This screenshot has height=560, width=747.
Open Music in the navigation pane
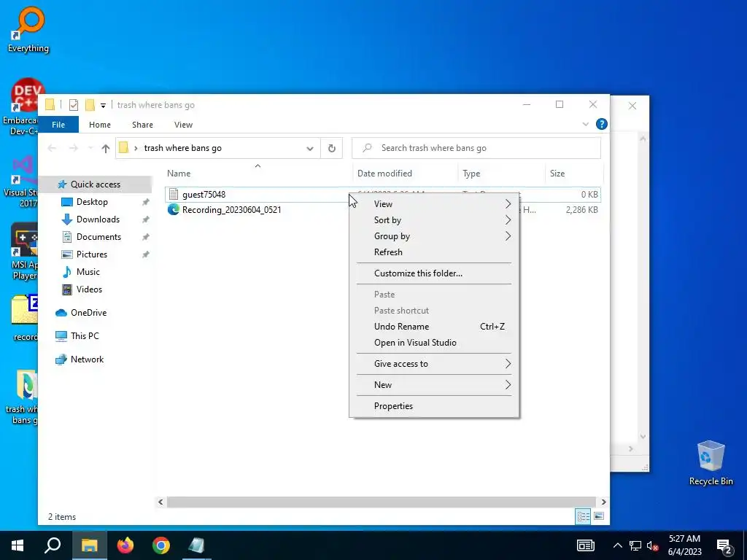[88, 272]
